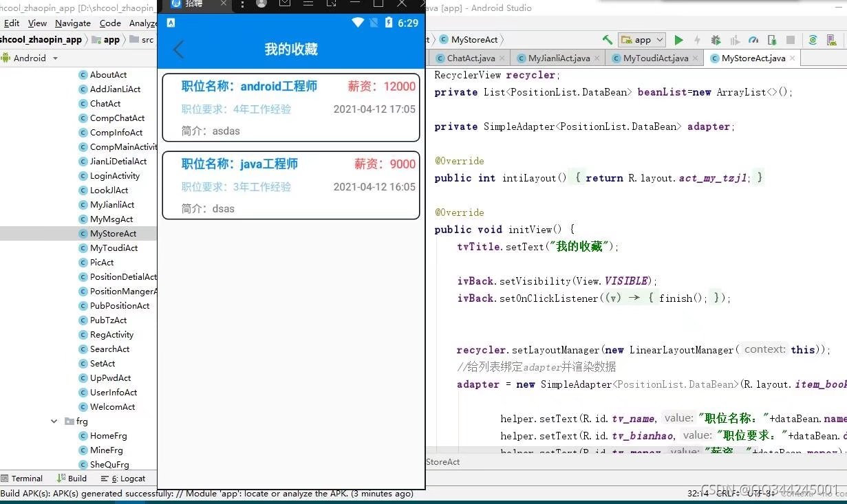The image size is (847, 504).
Task: Close the MyJianliAct.java tab
Action: coord(596,58)
